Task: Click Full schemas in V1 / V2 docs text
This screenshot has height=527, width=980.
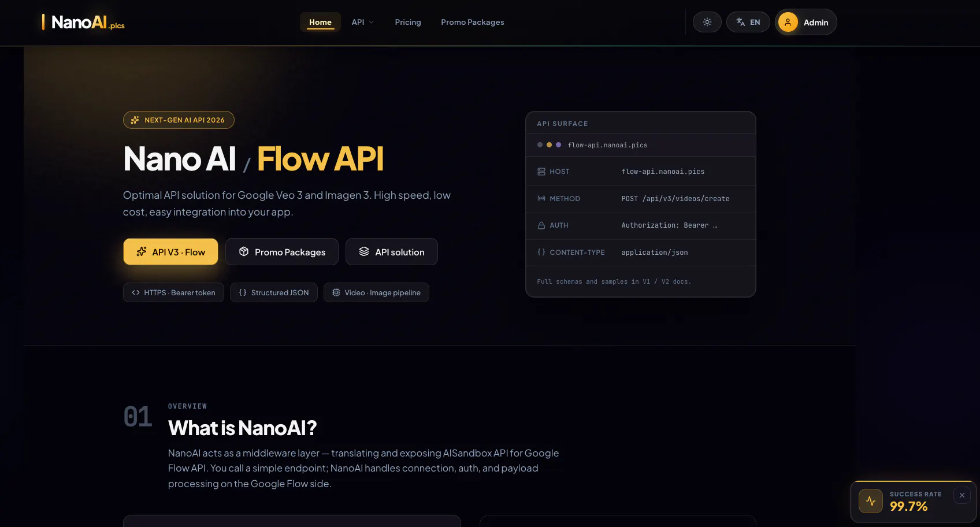Action: pyautogui.click(x=614, y=281)
